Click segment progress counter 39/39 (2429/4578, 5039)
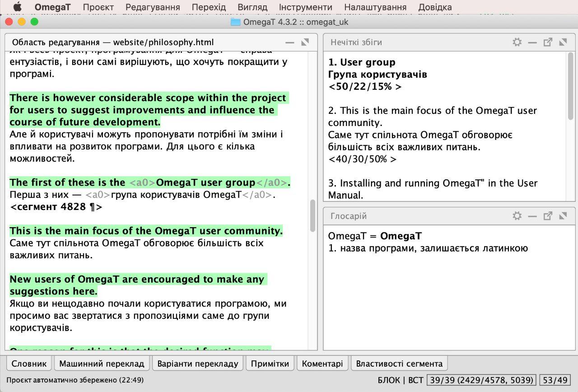The height and width of the screenshot is (392, 578). [481, 380]
